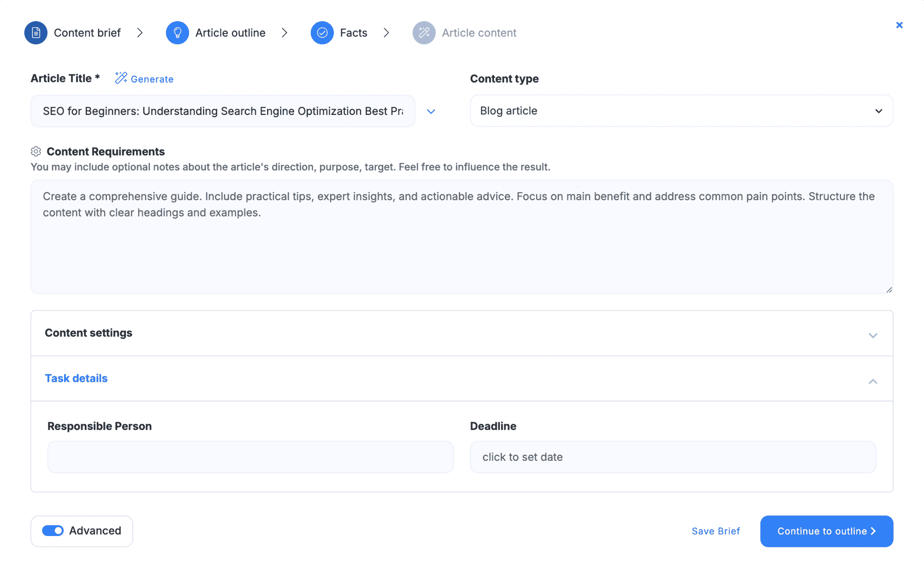Open the Article Title dropdown chevron
This screenshot has height=573, width=924.
coord(431,111)
